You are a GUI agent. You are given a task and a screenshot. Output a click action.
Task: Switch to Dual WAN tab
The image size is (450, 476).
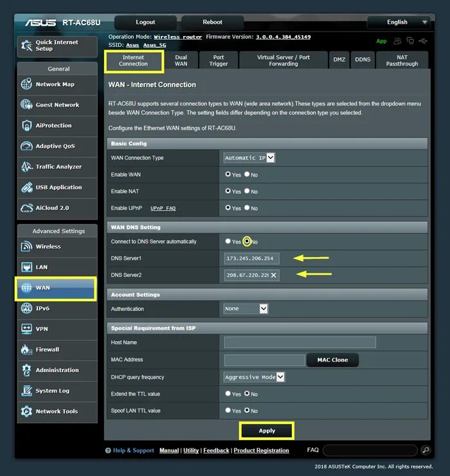point(181,61)
